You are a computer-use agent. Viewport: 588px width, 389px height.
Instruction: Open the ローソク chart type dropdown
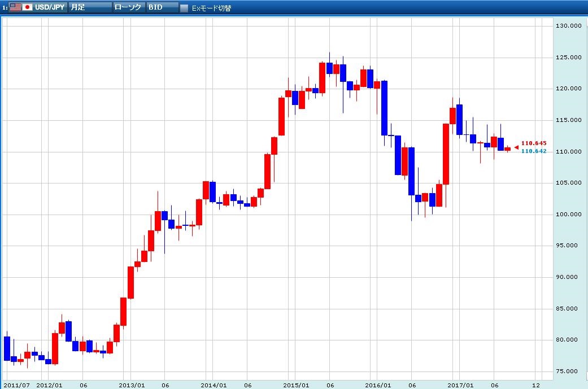pyautogui.click(x=129, y=7)
